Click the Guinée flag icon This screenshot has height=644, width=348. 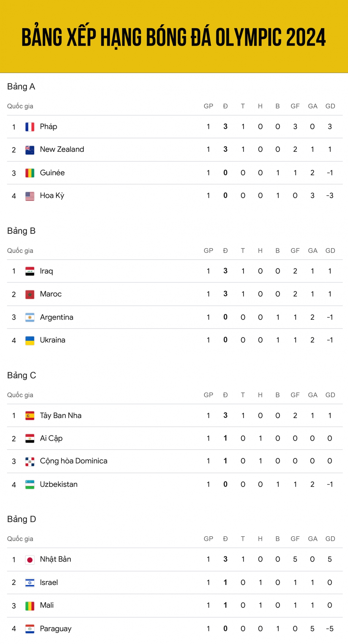point(30,173)
